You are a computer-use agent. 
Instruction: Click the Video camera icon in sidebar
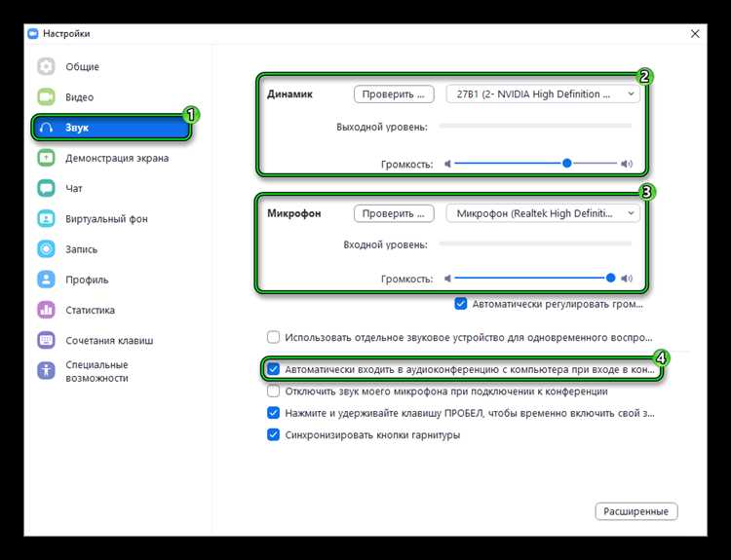[46, 97]
